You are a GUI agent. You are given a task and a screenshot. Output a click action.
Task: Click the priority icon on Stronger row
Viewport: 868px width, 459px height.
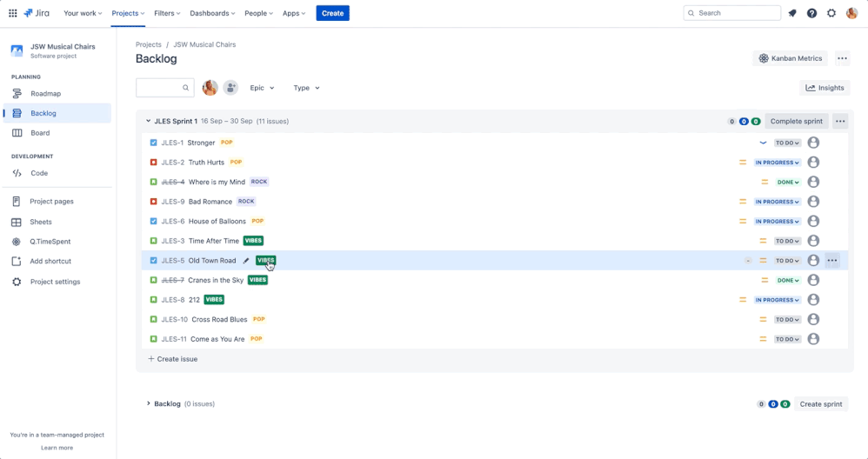tap(763, 143)
